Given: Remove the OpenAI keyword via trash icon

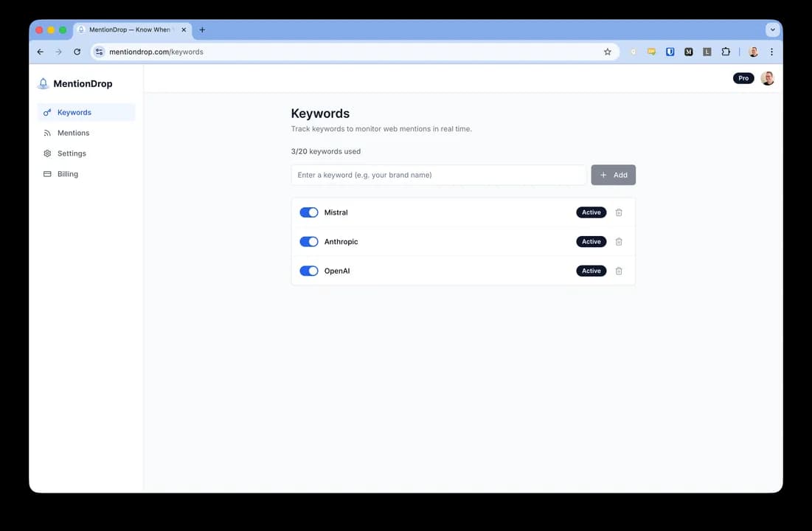Looking at the screenshot, I should click(618, 271).
